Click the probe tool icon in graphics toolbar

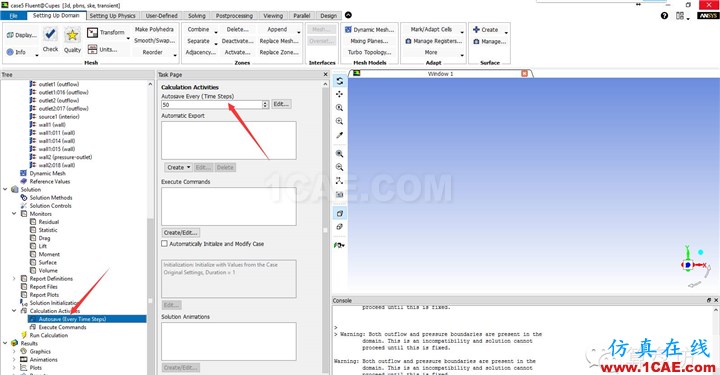point(339,135)
